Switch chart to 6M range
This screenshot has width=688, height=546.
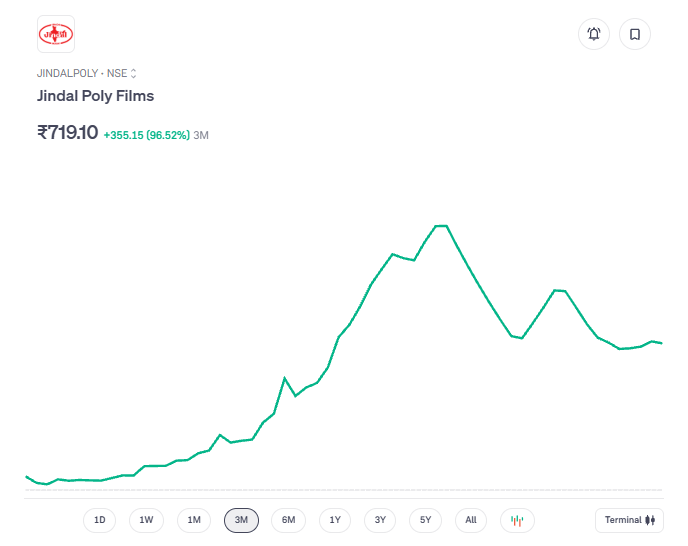coord(288,520)
